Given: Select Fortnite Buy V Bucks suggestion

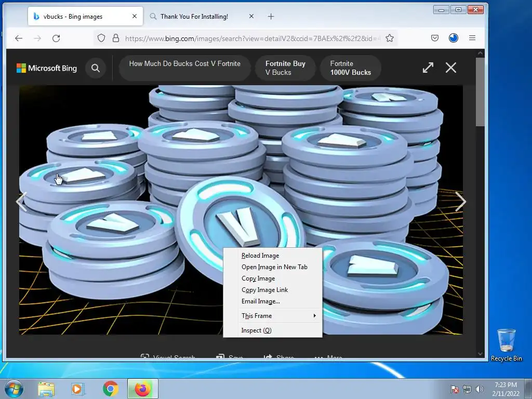Looking at the screenshot, I should [x=285, y=68].
